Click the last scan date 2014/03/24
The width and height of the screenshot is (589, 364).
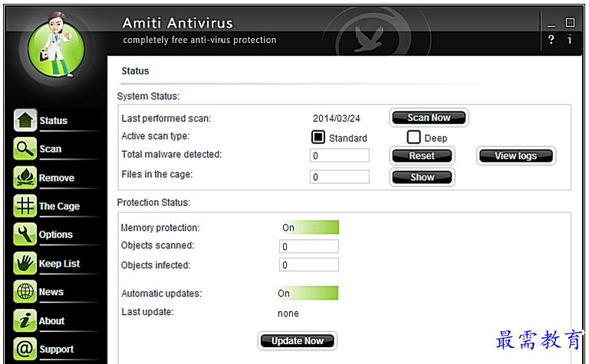coord(336,119)
